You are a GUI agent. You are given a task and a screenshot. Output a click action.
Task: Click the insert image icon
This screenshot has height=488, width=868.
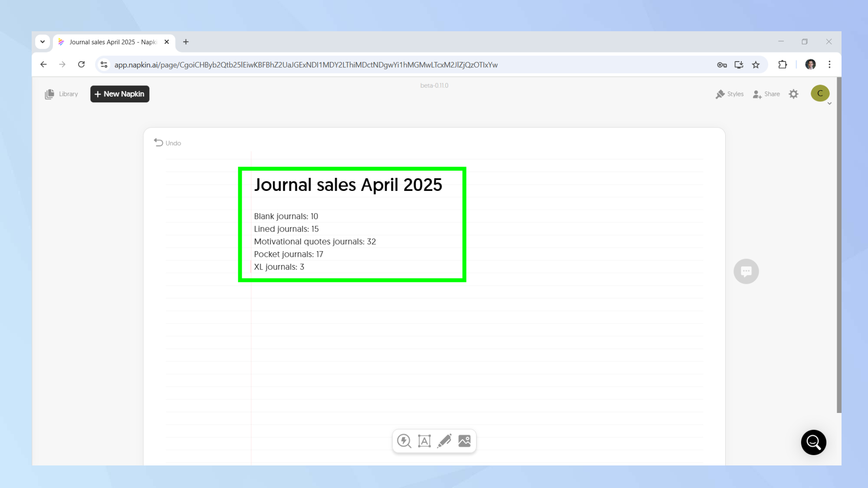[x=464, y=441]
